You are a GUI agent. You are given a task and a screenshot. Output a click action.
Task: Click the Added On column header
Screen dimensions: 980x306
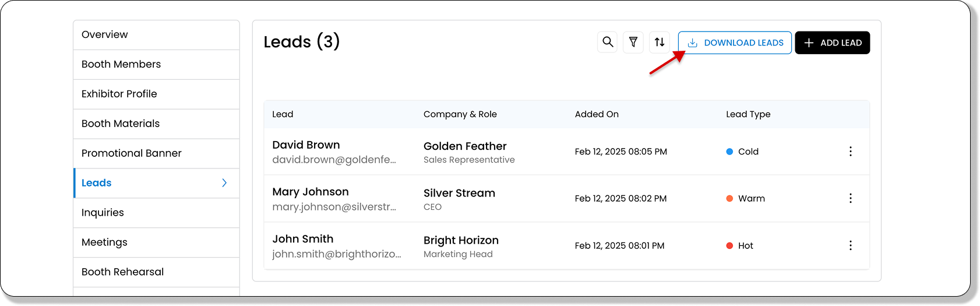[597, 114]
